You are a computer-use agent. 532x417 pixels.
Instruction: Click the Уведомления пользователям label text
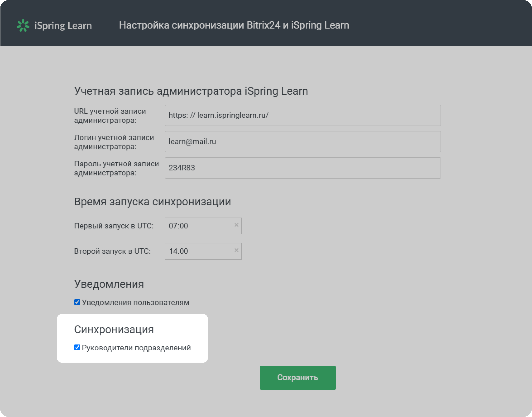pos(136,303)
